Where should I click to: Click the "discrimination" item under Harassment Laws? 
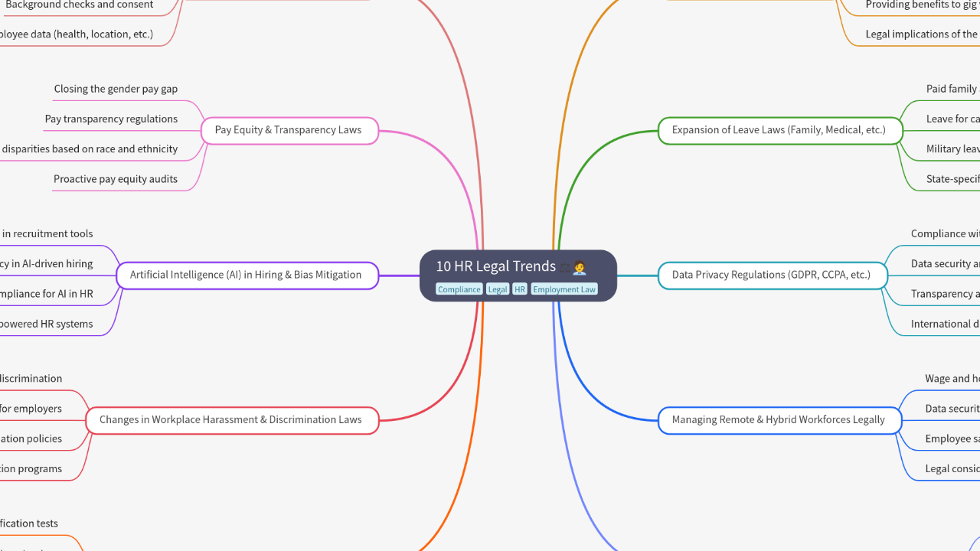pos(31,379)
